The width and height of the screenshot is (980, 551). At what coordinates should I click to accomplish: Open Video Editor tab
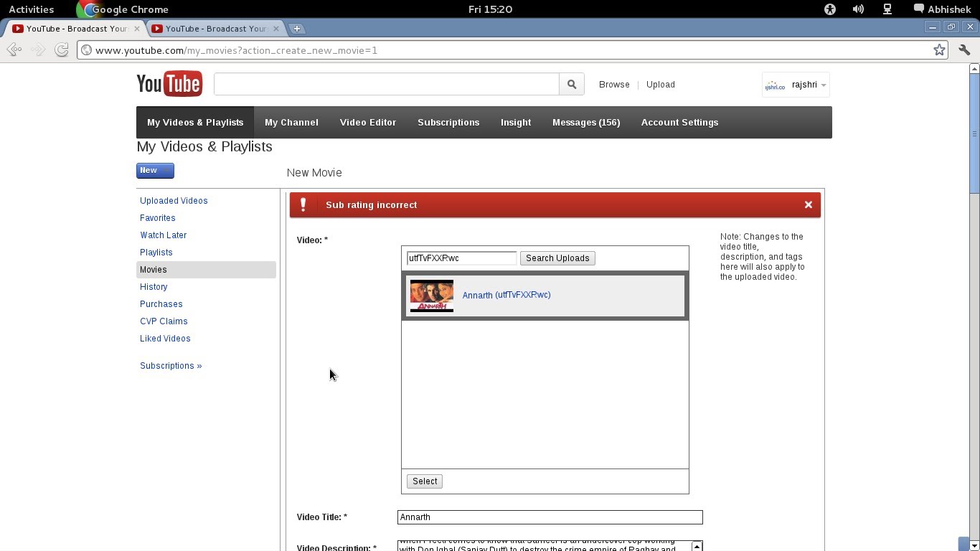tap(368, 123)
